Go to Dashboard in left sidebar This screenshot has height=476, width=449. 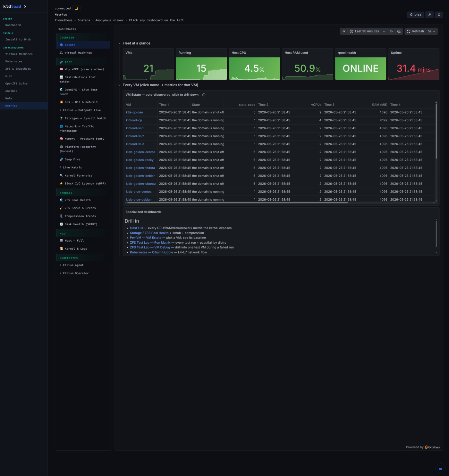tap(24, 25)
